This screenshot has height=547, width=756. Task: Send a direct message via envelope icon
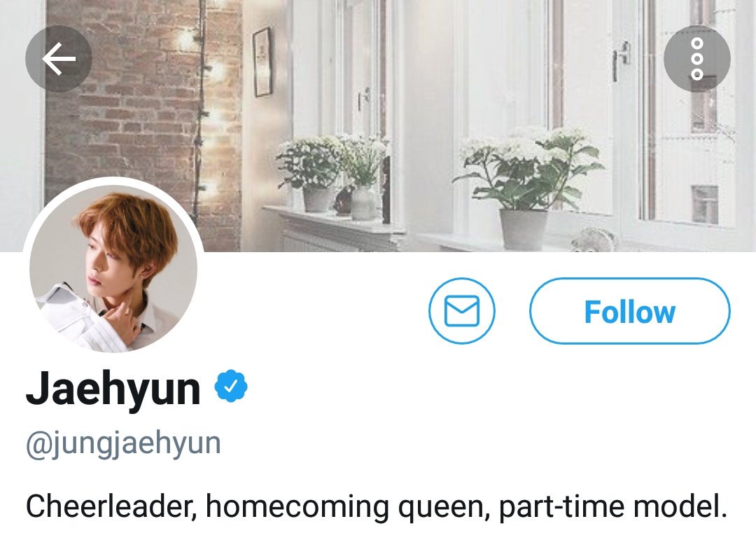click(462, 311)
